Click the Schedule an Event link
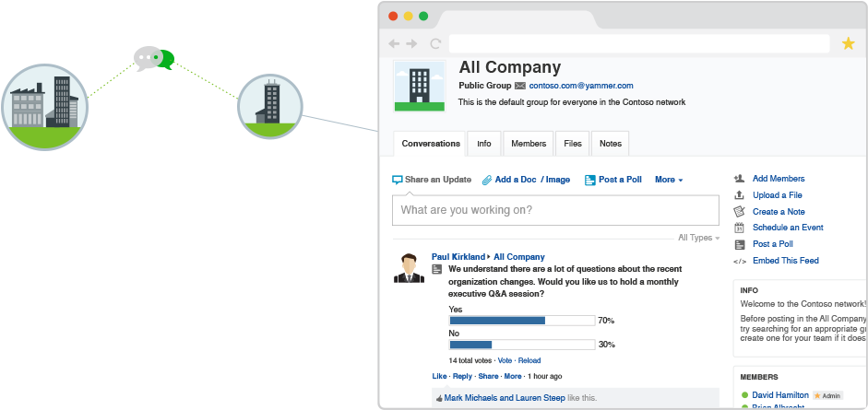868x410 pixels. click(788, 227)
